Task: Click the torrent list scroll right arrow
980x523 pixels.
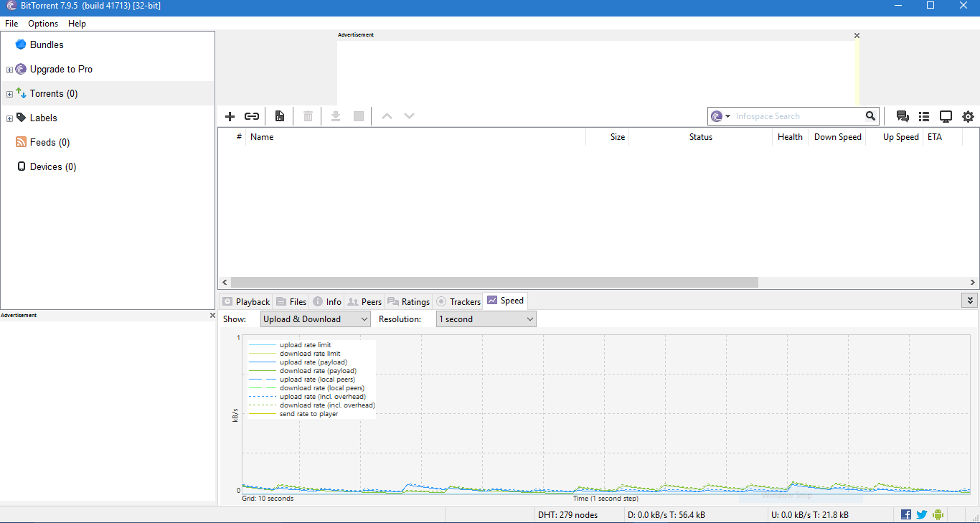Action: click(973, 283)
